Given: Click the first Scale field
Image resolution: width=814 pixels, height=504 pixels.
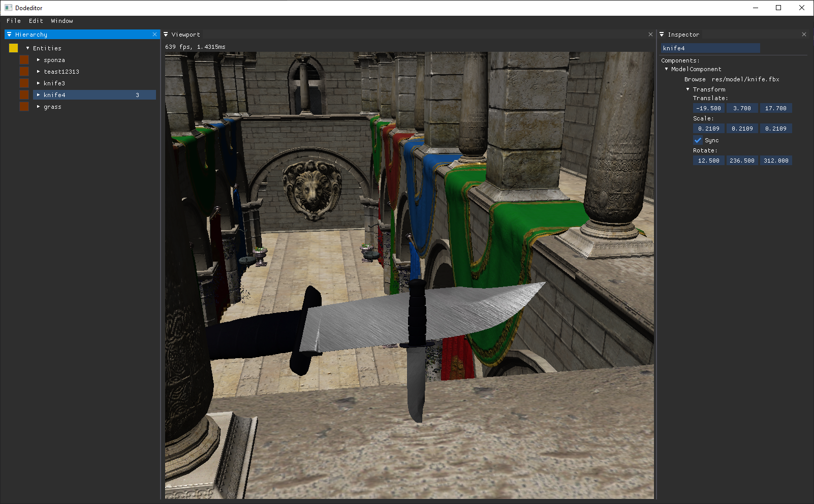Looking at the screenshot, I should pyautogui.click(x=708, y=129).
